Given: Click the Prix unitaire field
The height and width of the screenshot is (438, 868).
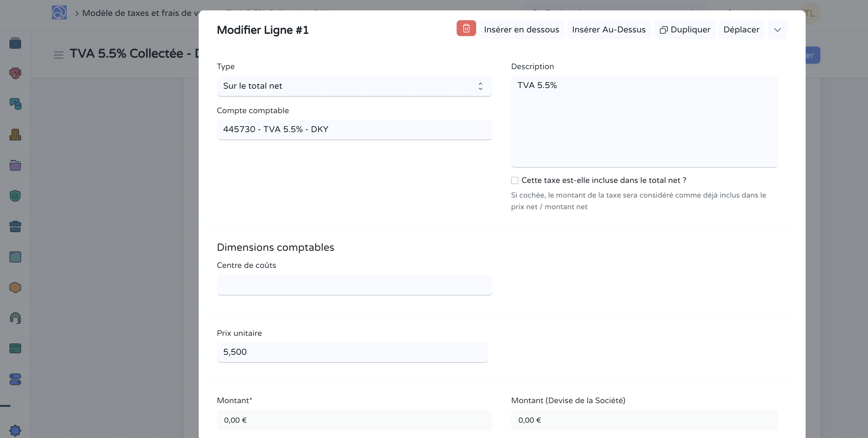Looking at the screenshot, I should [352, 352].
